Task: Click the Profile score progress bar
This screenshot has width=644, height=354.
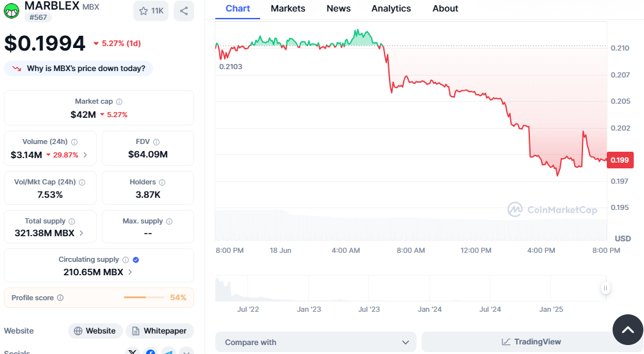Action: click(144, 298)
